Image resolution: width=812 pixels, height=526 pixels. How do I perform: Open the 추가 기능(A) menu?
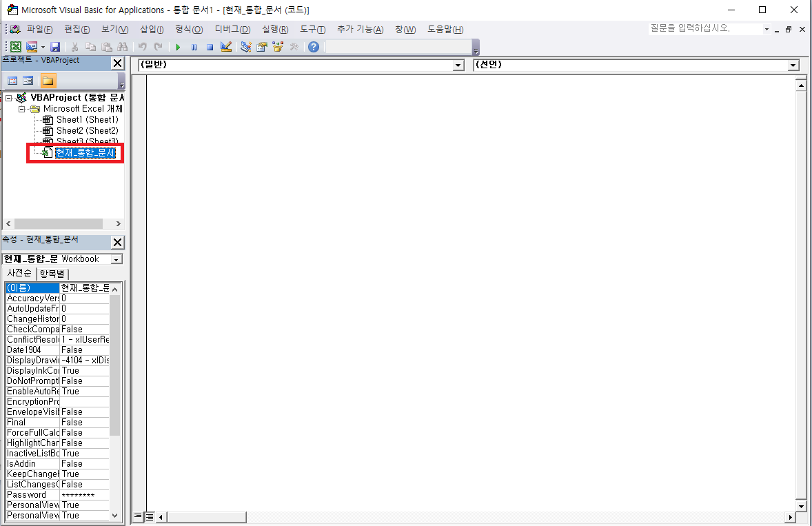tap(361, 30)
